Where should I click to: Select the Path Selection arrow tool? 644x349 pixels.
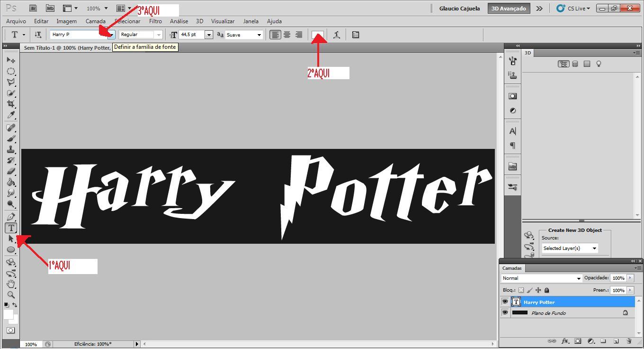click(11, 239)
